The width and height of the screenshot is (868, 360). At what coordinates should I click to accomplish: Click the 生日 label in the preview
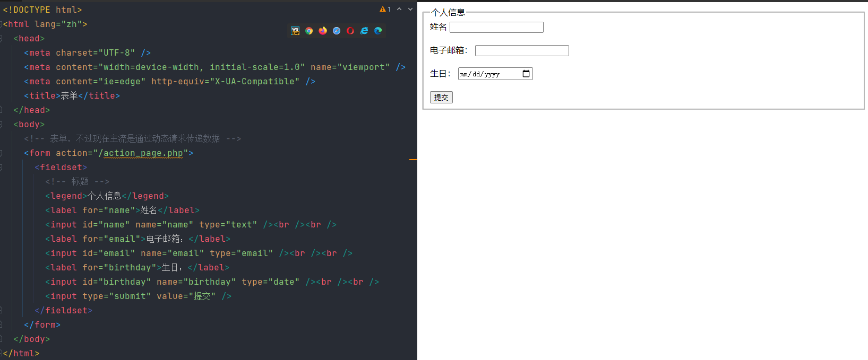click(440, 74)
